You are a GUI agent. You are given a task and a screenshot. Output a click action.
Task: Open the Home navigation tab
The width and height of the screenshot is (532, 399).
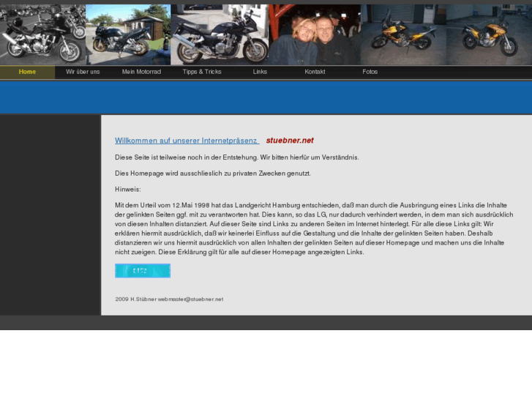pos(27,72)
